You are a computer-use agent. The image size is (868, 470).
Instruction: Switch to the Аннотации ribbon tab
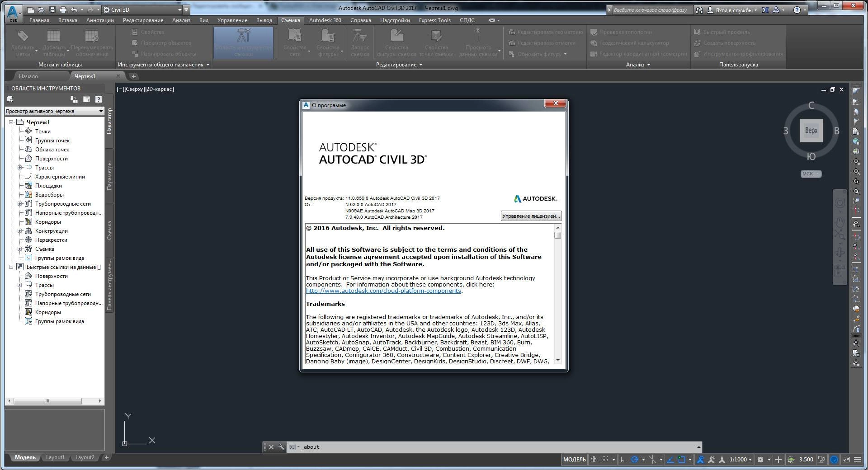[100, 20]
